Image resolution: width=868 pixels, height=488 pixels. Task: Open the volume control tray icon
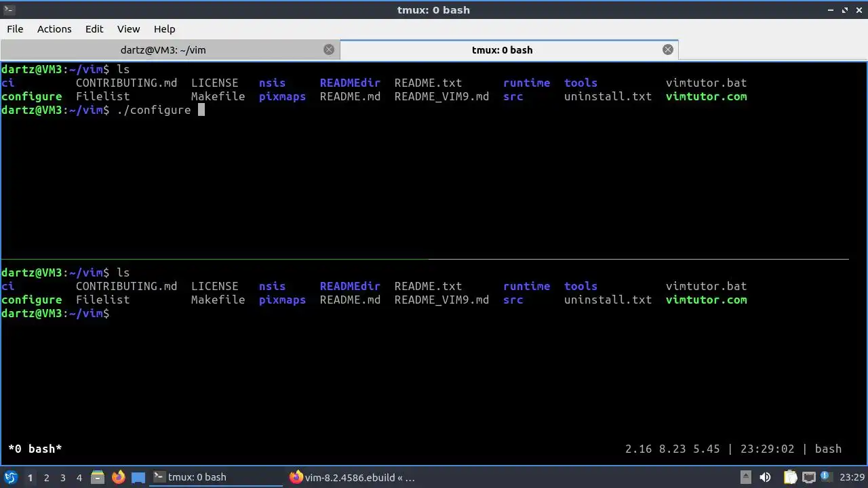(766, 477)
